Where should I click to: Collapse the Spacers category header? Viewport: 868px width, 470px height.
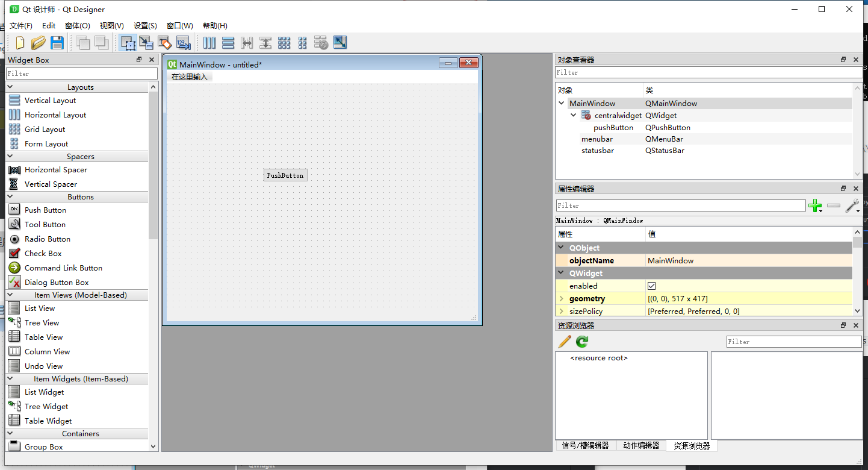point(10,157)
